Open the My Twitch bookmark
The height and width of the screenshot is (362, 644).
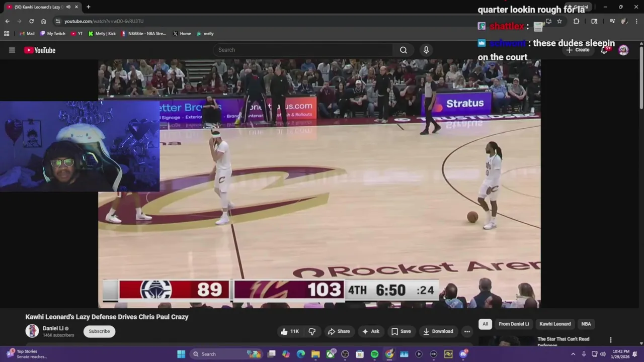(53, 34)
